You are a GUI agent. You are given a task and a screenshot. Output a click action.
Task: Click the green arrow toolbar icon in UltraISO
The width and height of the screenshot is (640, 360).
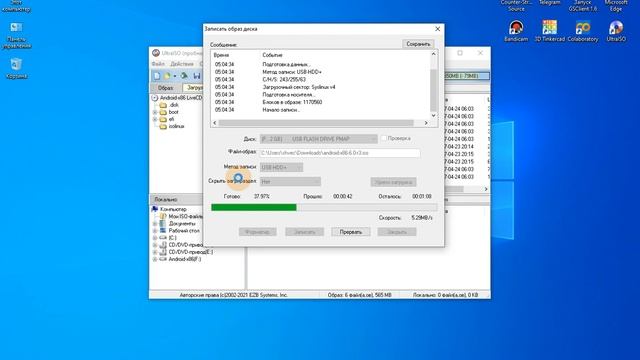(x=184, y=76)
